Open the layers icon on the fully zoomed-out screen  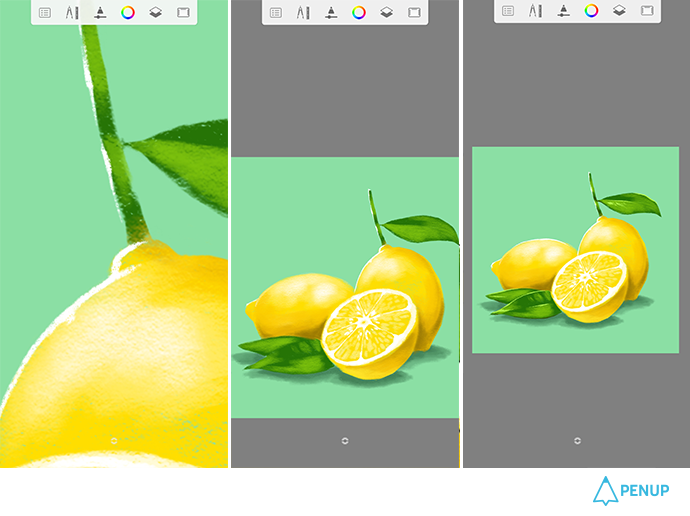point(619,10)
